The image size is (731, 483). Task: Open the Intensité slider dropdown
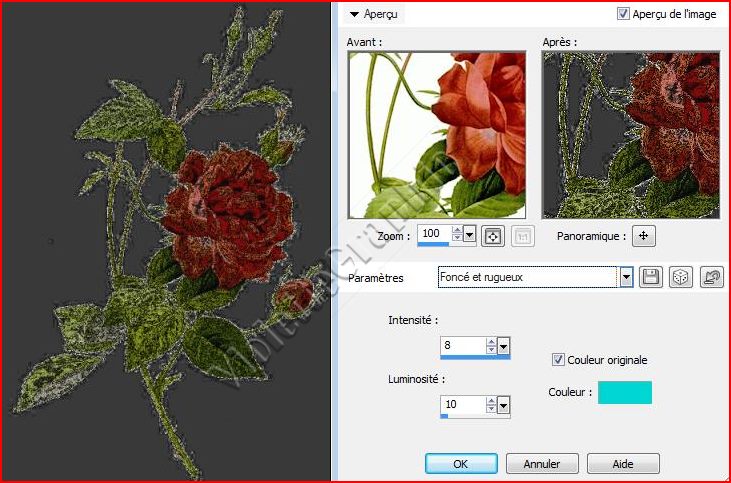(x=504, y=346)
